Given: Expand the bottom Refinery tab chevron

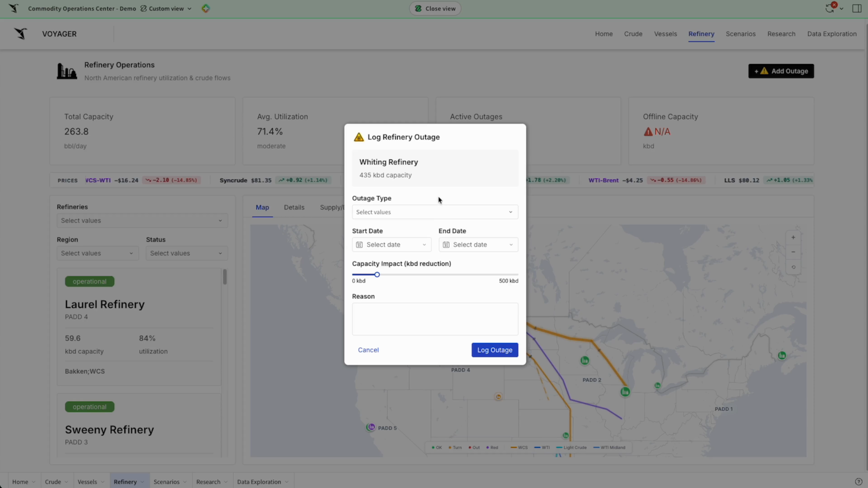Looking at the screenshot, I should pos(142,482).
